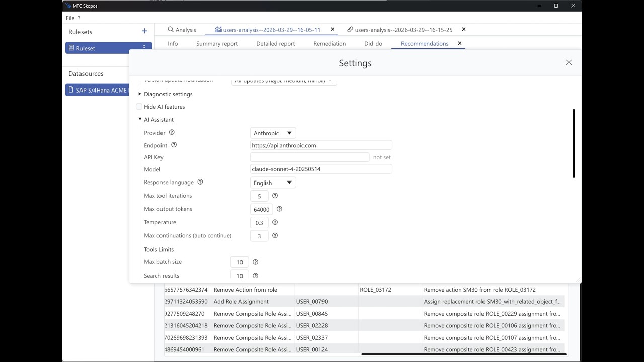Image resolution: width=644 pixels, height=362 pixels.
Task: Click the Endpoint URL field
Action: pos(321,145)
